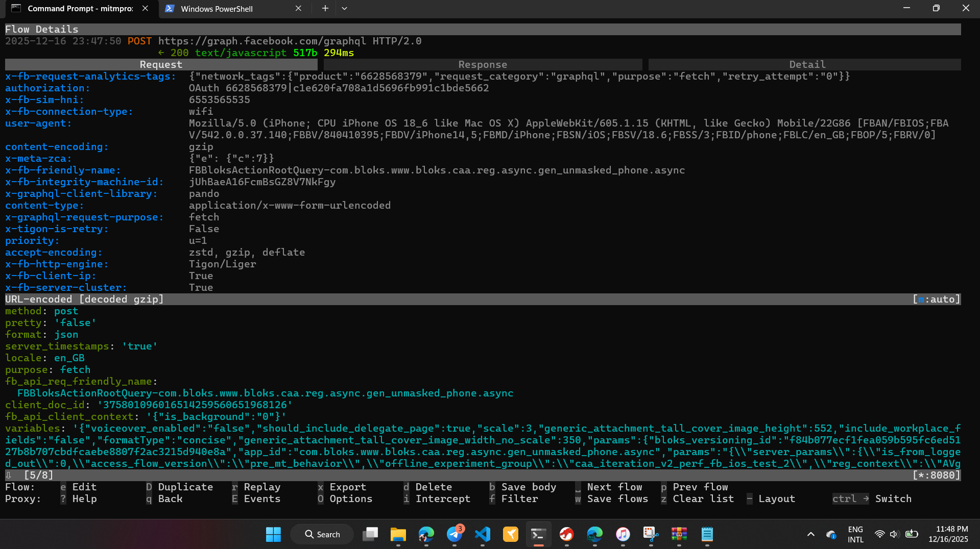
Task: Open the taskbar Search box
Action: [x=322, y=534]
